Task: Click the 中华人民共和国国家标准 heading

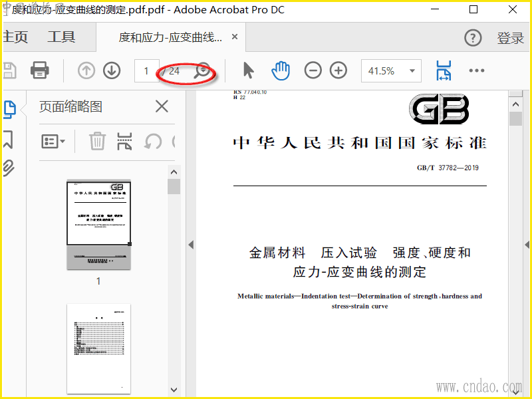Action: tap(360, 143)
